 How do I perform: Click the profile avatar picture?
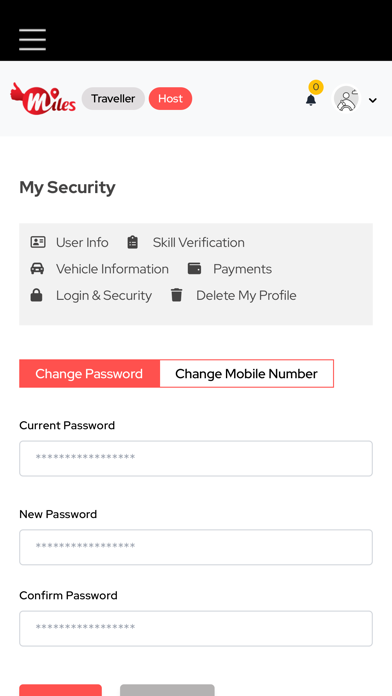(x=346, y=99)
